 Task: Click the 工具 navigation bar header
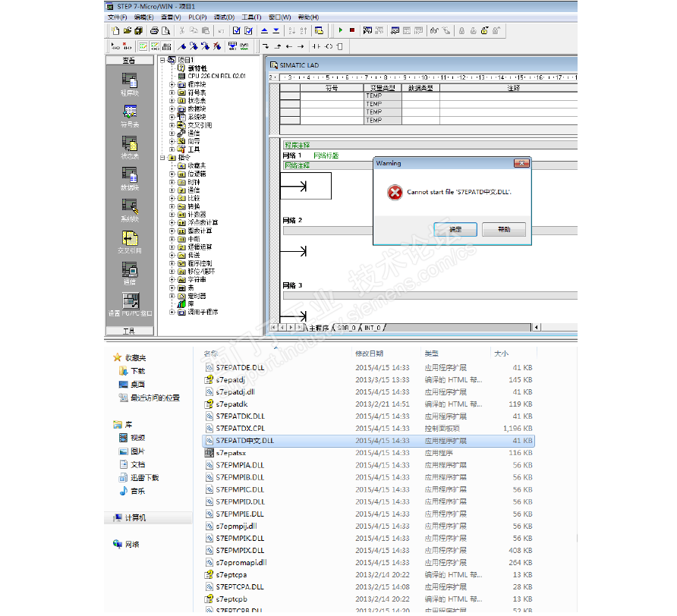130,331
